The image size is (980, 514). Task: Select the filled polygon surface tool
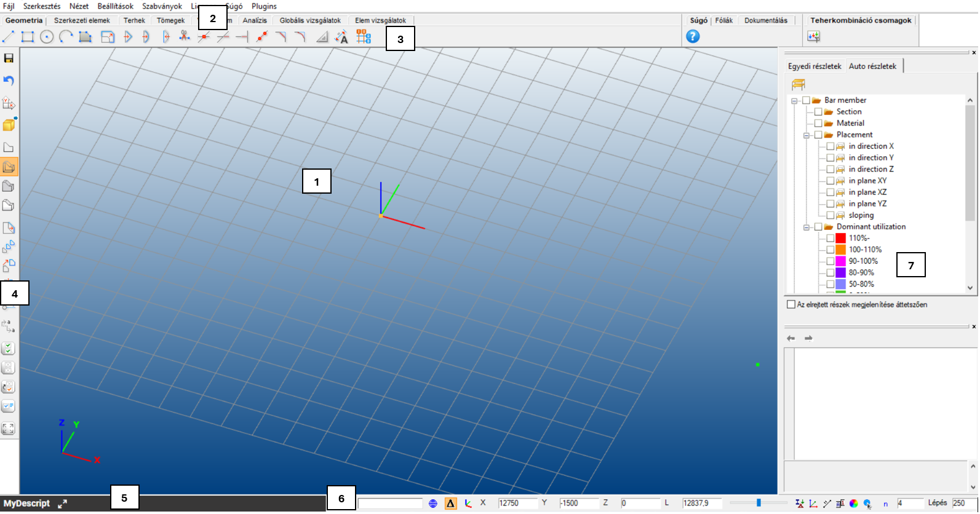85,37
